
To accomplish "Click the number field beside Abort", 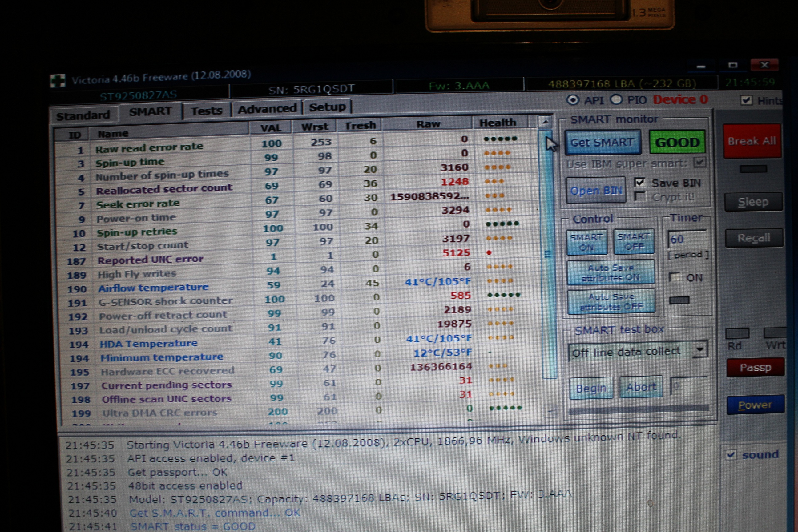I will 689,386.
